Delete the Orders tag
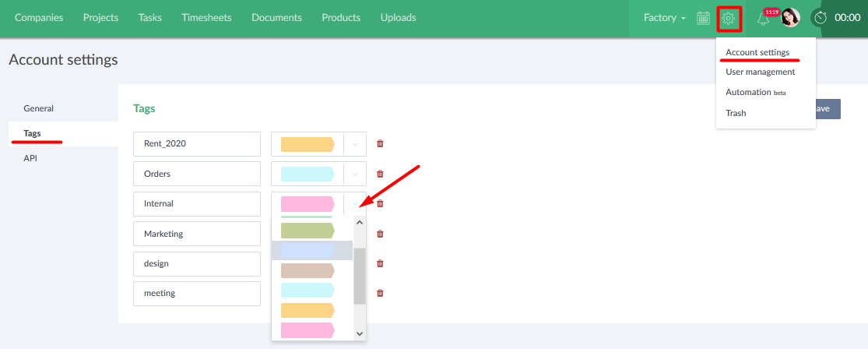 point(380,174)
